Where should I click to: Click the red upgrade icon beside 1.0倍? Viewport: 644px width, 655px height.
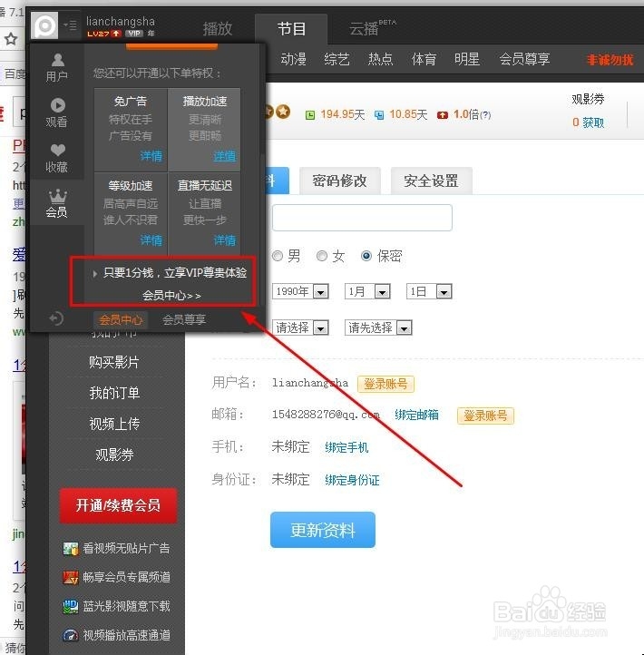pos(443,115)
